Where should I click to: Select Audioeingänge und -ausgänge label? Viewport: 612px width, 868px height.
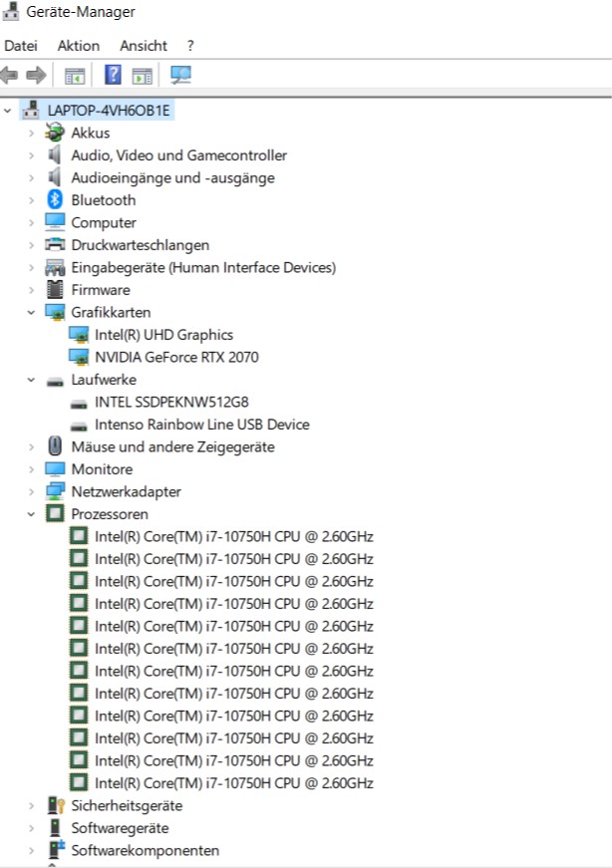(x=172, y=177)
